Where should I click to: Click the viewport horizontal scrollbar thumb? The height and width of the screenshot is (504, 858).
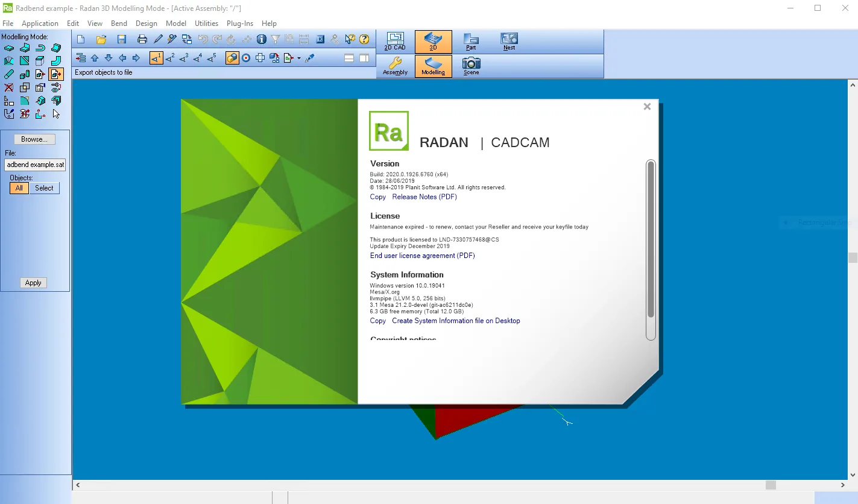771,485
